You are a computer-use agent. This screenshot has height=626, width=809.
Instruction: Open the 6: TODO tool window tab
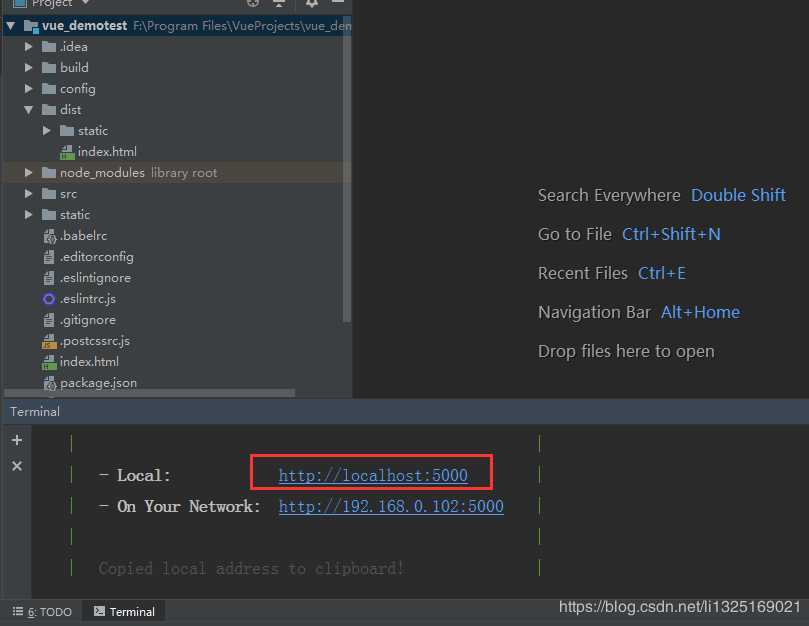click(42, 612)
